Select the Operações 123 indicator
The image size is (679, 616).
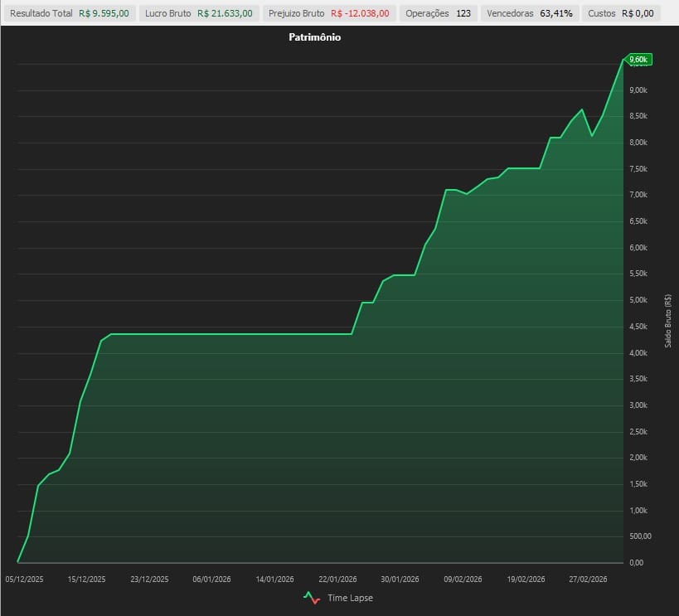point(438,13)
